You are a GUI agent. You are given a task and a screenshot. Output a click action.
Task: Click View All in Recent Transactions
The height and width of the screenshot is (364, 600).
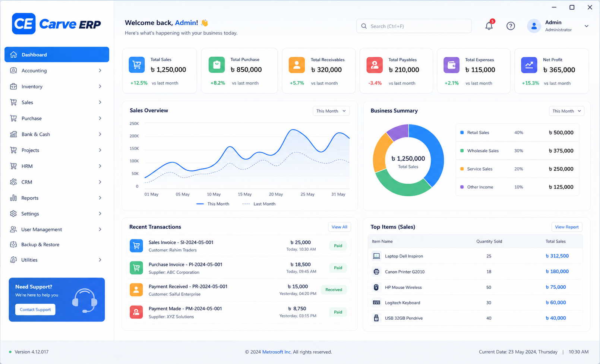pyautogui.click(x=339, y=227)
